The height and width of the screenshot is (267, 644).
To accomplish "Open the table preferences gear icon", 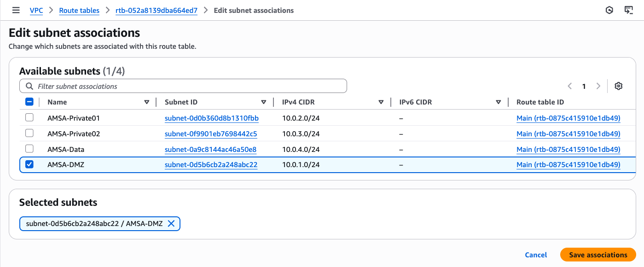I will (618, 86).
